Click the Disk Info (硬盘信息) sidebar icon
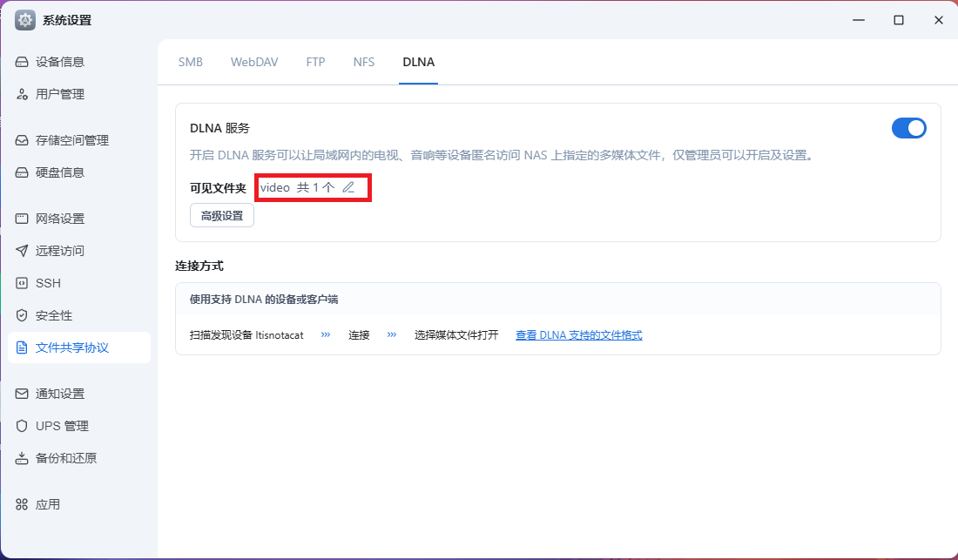Screen dimensions: 958x560 click(x=22, y=172)
